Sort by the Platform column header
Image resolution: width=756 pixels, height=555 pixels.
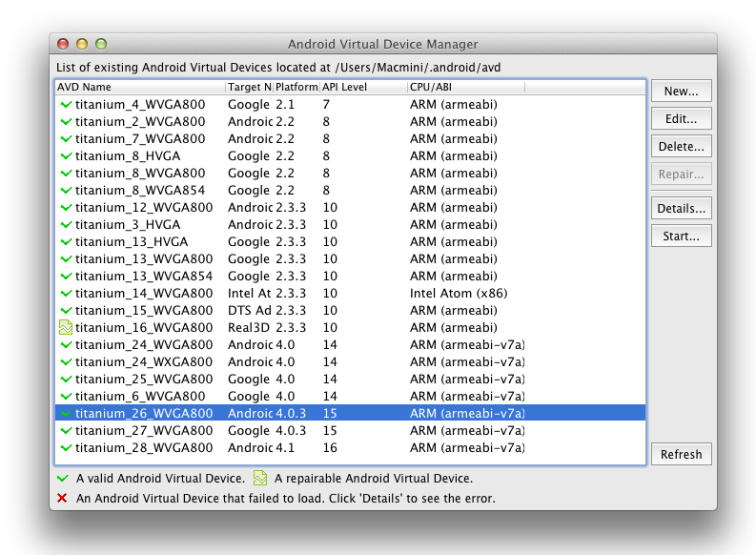coord(296,87)
